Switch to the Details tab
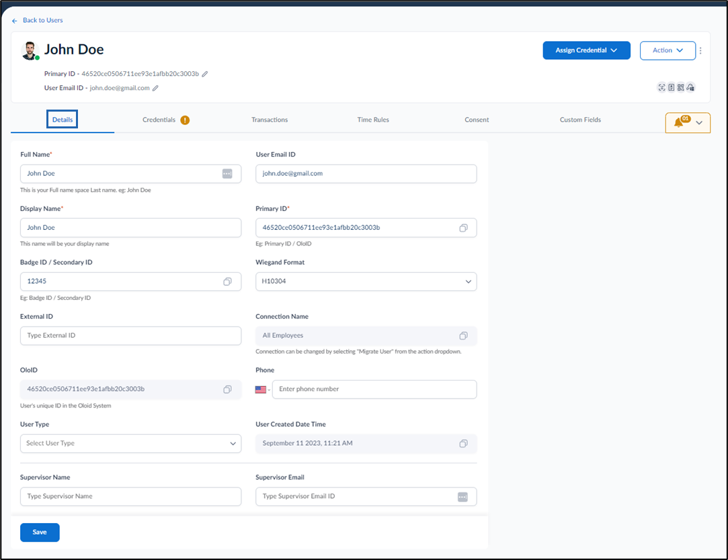 pyautogui.click(x=63, y=120)
